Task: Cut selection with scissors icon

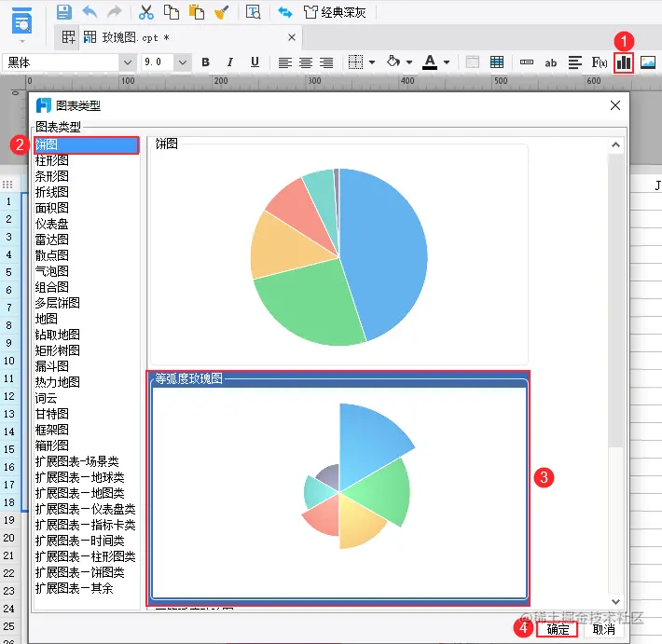Action: click(146, 12)
